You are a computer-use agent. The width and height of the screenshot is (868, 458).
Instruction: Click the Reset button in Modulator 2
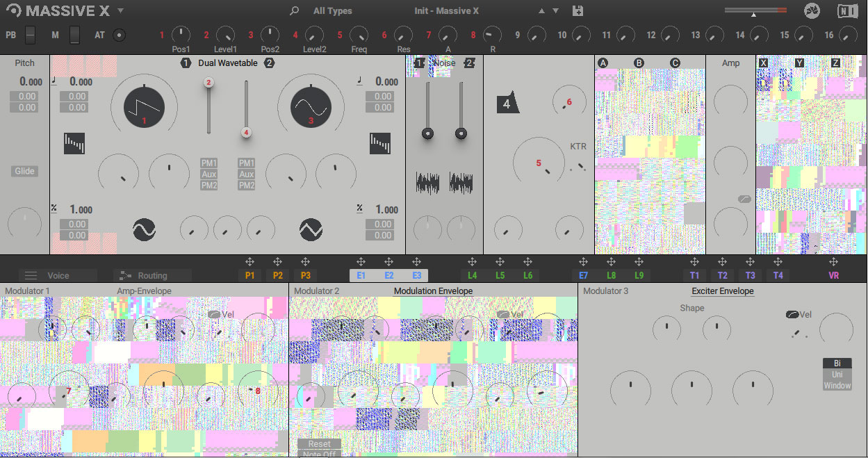pos(319,444)
